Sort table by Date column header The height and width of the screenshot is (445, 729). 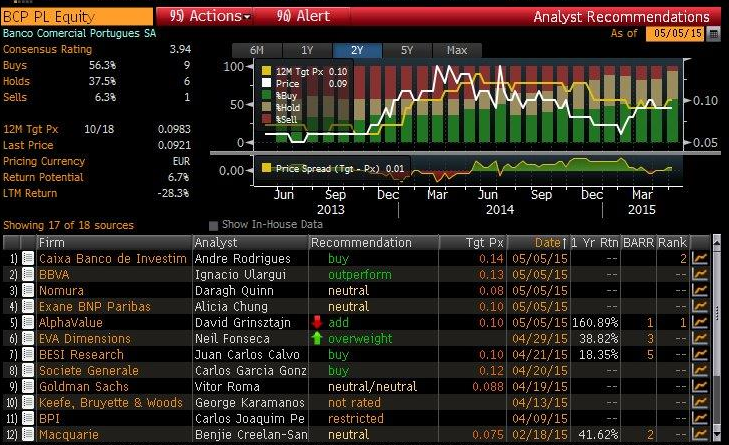(538, 242)
